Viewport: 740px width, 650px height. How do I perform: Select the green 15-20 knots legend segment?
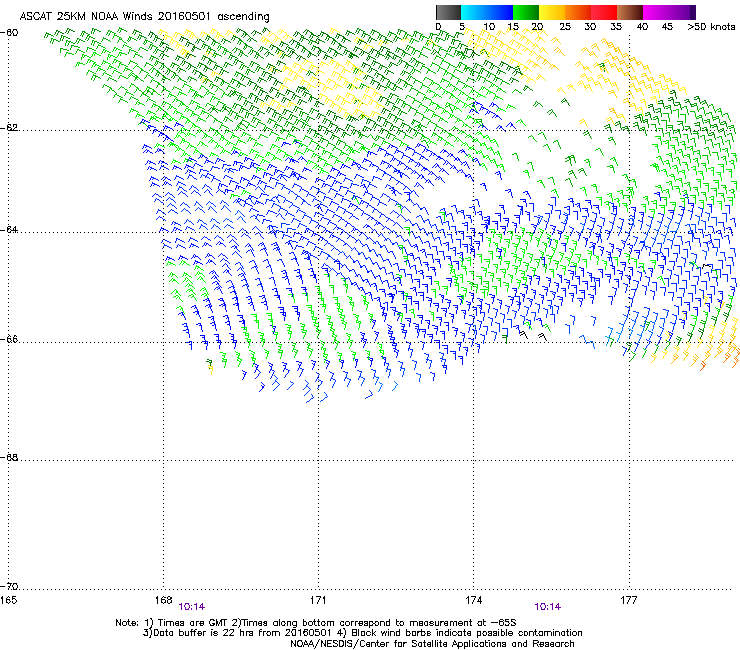tap(526, 12)
